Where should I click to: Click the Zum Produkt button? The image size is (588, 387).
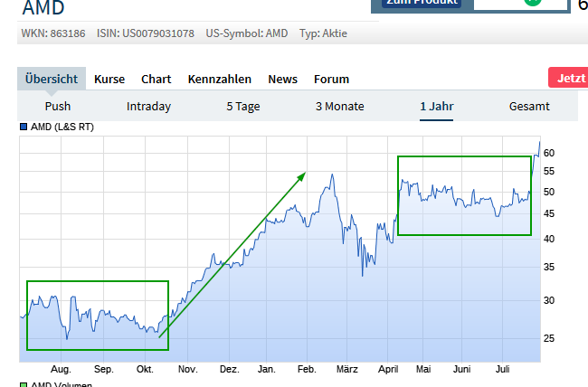[x=422, y=3]
